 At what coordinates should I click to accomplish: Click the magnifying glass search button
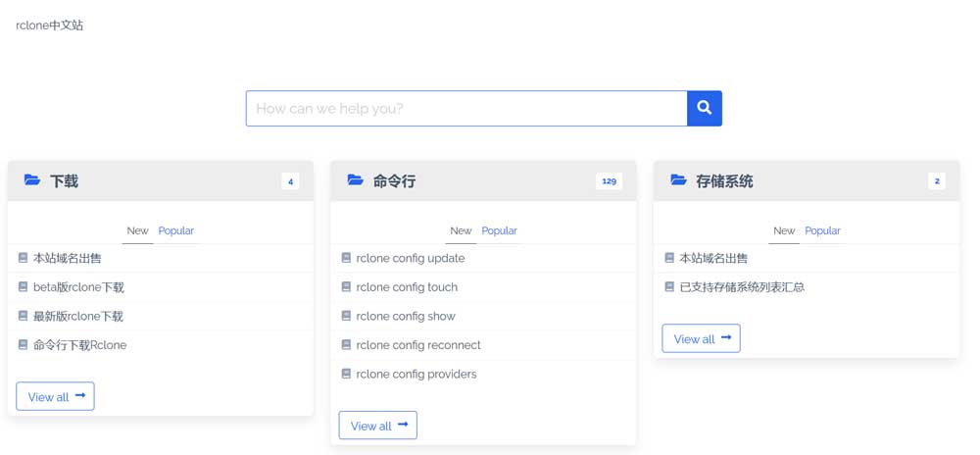pos(704,108)
